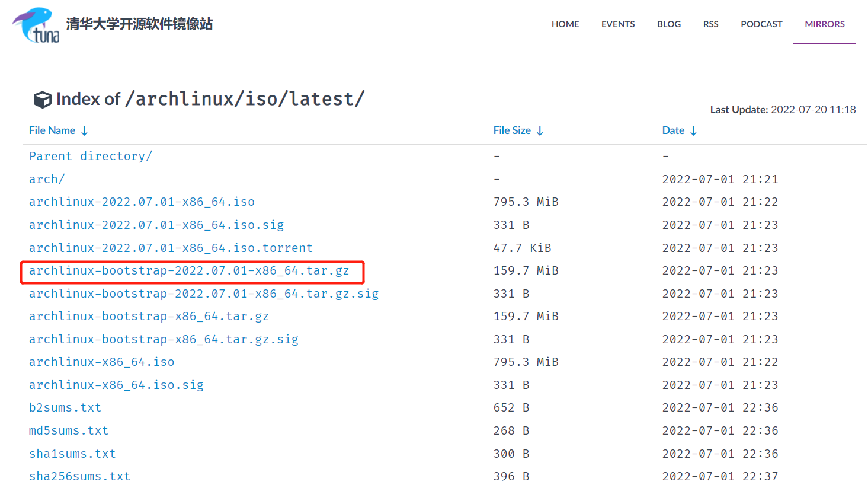Sort listing by Date header
This screenshot has height=488, width=868.
coord(673,130)
